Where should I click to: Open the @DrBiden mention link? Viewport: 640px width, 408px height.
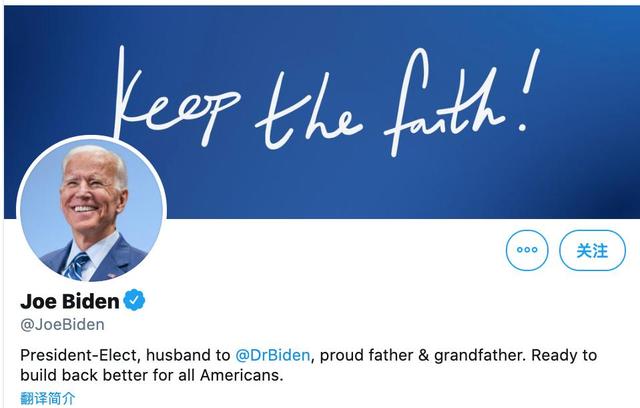coord(273,355)
